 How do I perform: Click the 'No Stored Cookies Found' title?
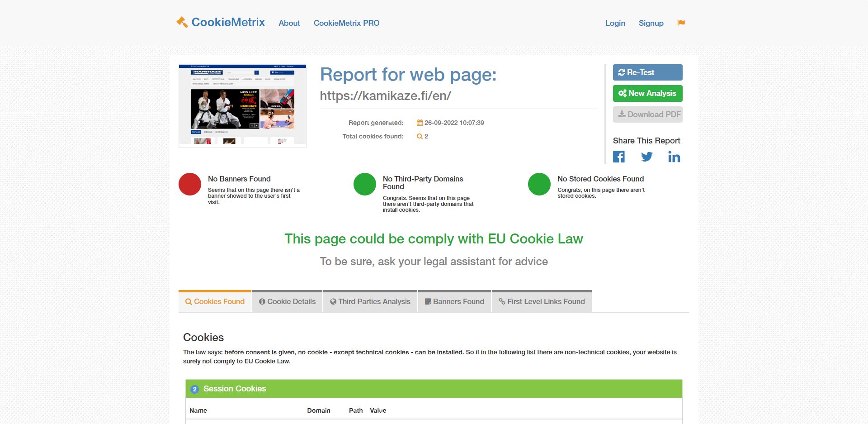click(600, 179)
